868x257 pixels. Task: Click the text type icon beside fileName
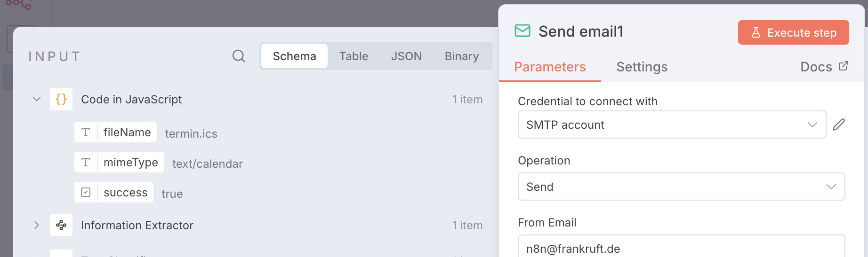coord(86,132)
